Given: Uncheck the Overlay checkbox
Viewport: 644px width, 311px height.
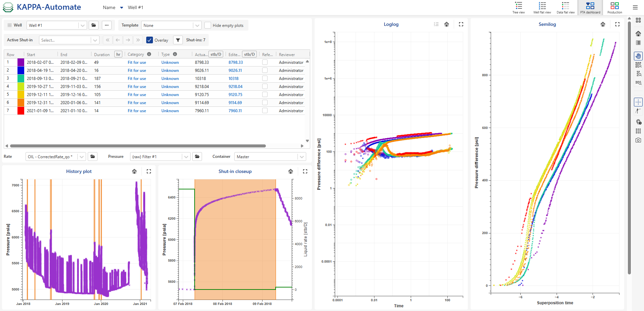Looking at the screenshot, I should click(149, 40).
